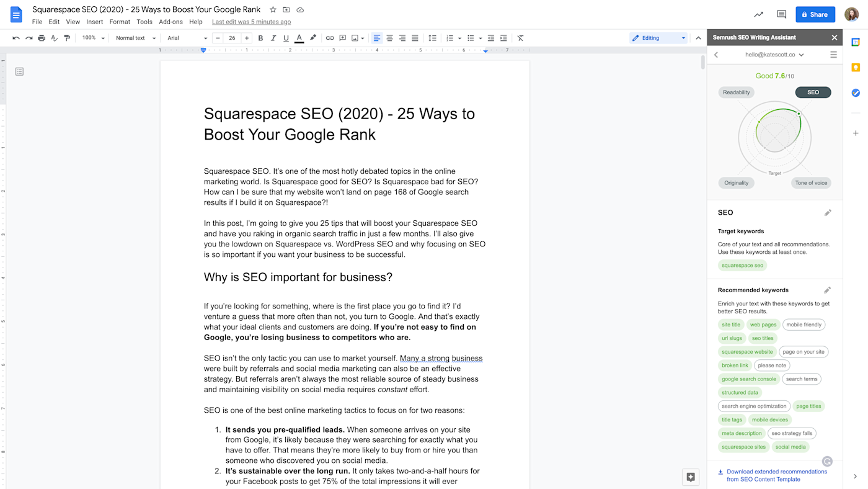Set right text alignment
Viewport: 868px width, 489px height.
coord(402,38)
